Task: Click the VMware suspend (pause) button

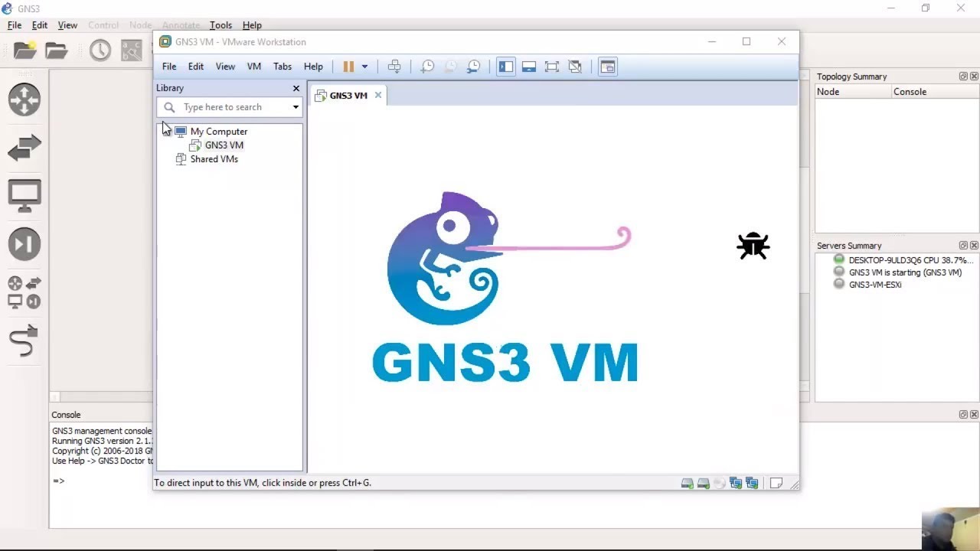Action: (x=348, y=67)
